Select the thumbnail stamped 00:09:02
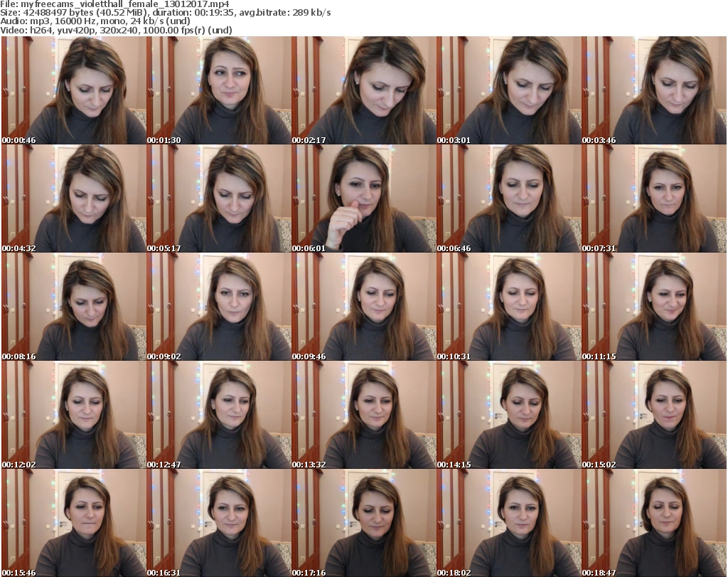The image size is (728, 577). coord(219,307)
